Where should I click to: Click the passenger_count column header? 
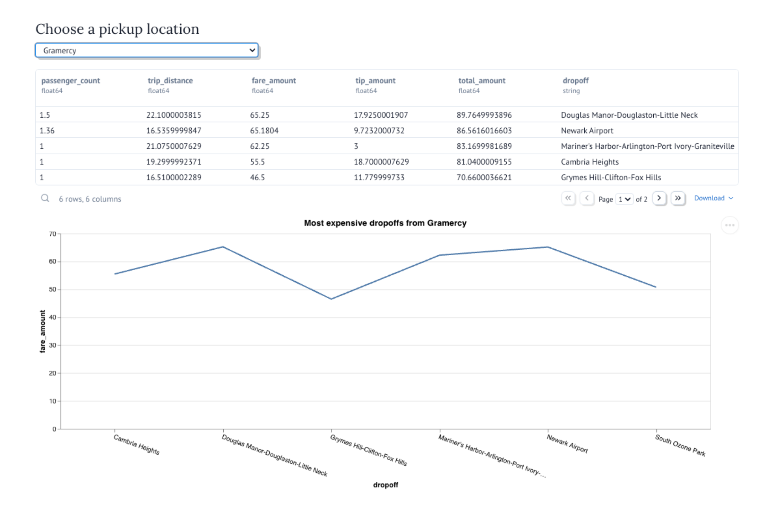71,80
